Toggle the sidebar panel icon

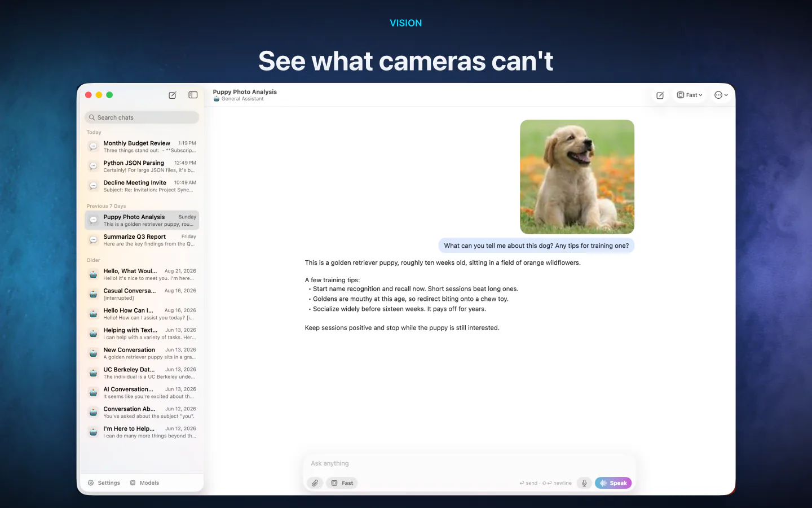point(193,95)
